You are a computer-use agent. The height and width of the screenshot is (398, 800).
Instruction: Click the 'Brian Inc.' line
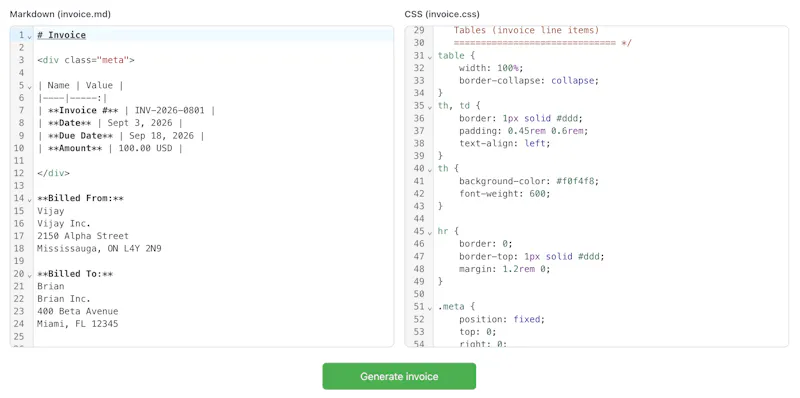point(64,298)
